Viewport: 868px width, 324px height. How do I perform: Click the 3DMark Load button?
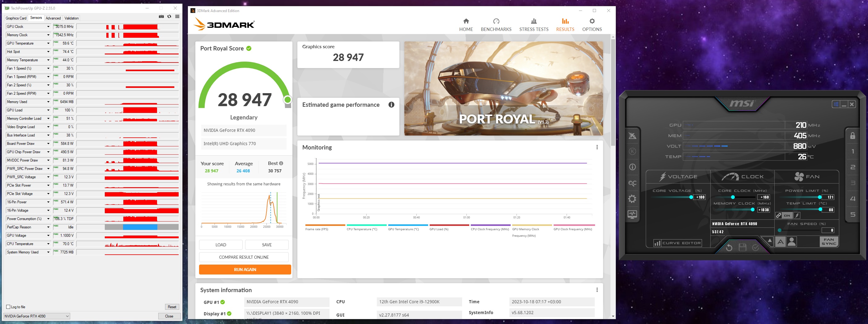click(221, 245)
